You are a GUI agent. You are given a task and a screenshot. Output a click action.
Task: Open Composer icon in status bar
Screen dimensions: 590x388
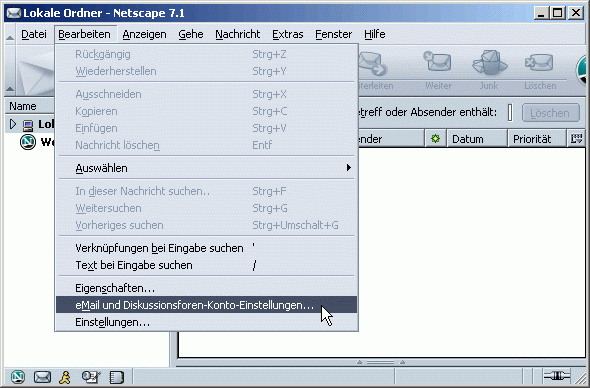[x=91, y=377]
